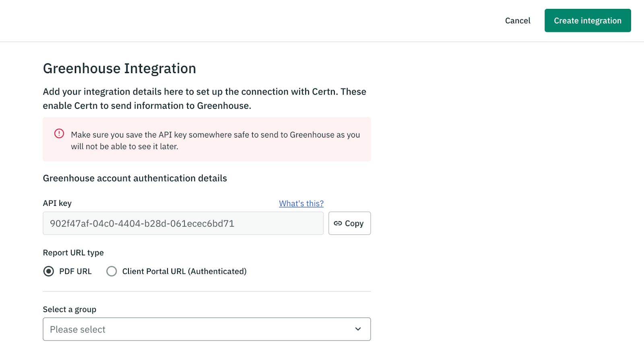Click the link icon inside the Copy button
This screenshot has height=357, width=644.
pos(338,224)
